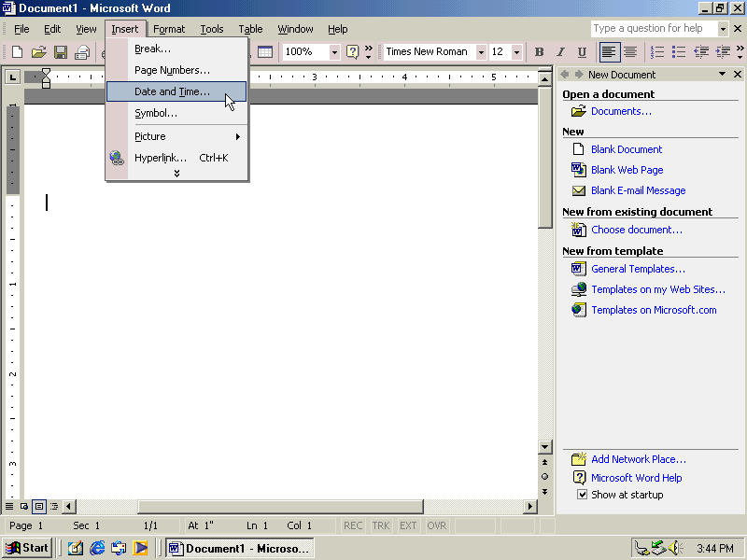Launch Internet Explorer from quick launch

tap(97, 548)
